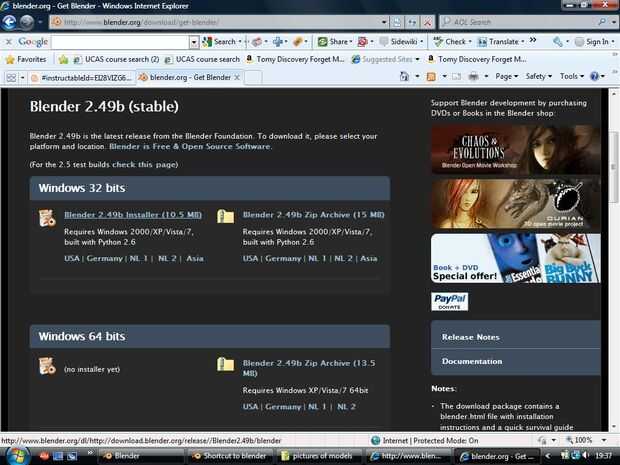
Task: Click the Share button in Google toolbar
Action: [x=335, y=42]
